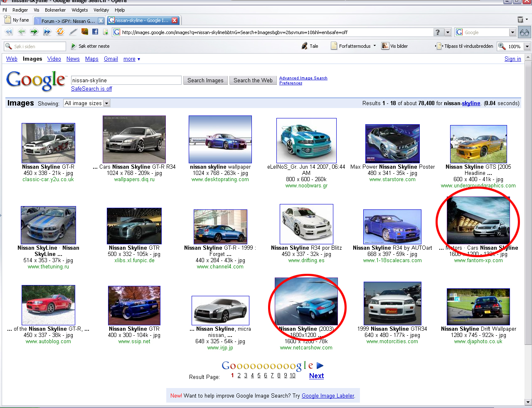Expand the more dropdown in Google nav
This screenshot has height=408, width=532.
tap(132, 59)
